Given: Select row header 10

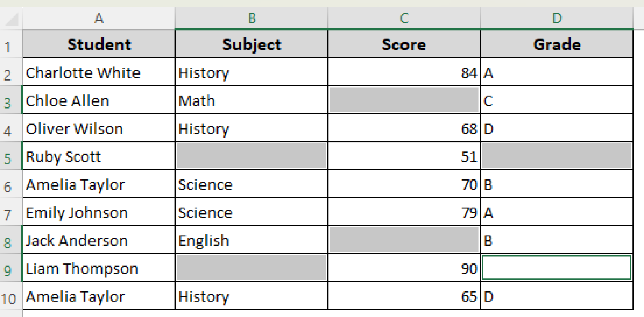Looking at the screenshot, I should tap(10, 296).
